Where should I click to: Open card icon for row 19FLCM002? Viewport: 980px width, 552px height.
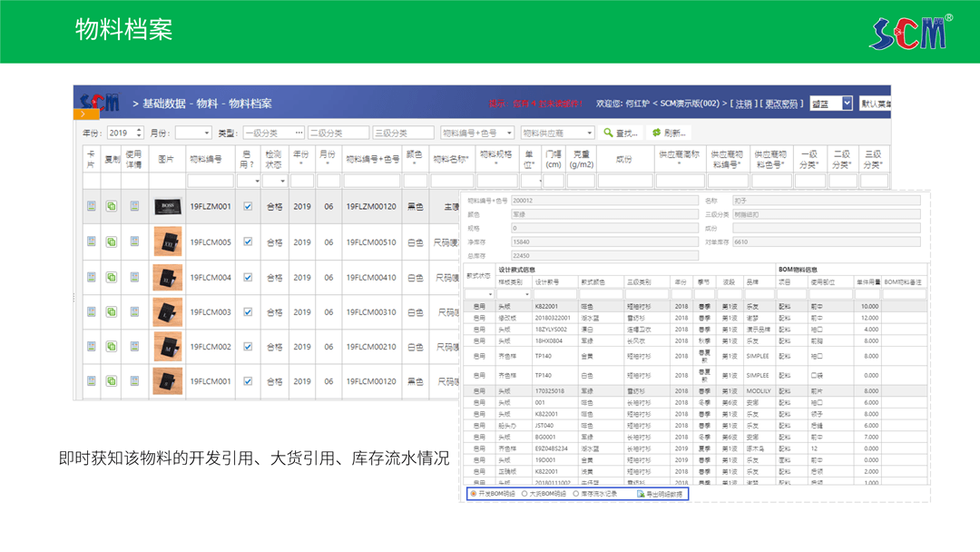[x=92, y=346]
